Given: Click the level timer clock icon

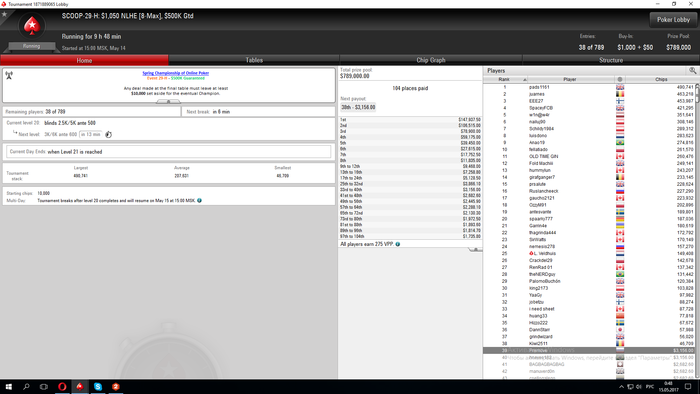Looking at the screenshot, I should pyautogui.click(x=108, y=134).
